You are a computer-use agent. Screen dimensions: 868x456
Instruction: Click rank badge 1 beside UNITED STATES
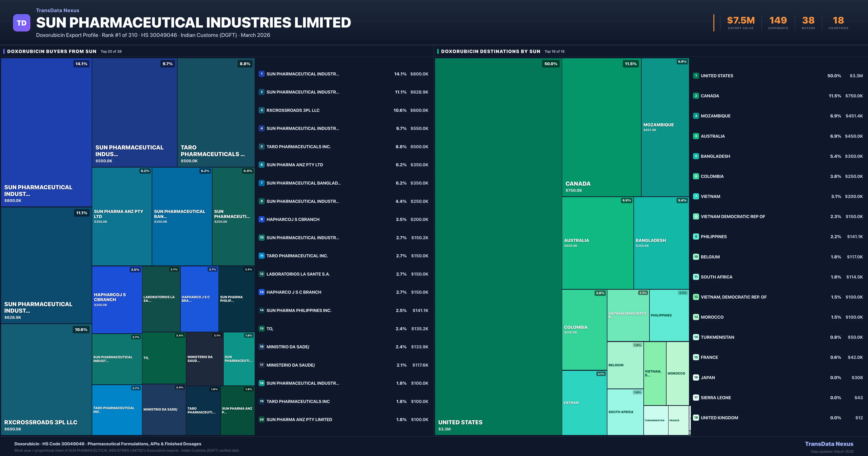point(696,76)
